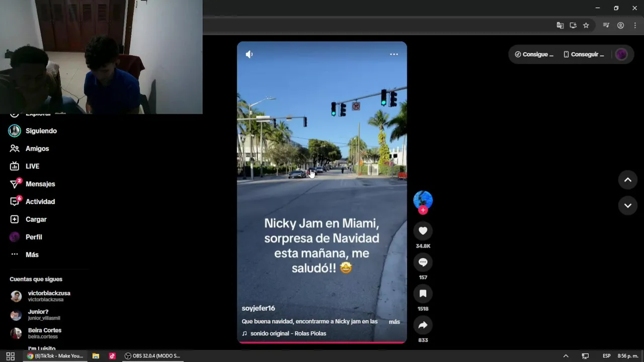Click the translate page icon in address bar
Screen dimensions: 644x362
[560, 25]
